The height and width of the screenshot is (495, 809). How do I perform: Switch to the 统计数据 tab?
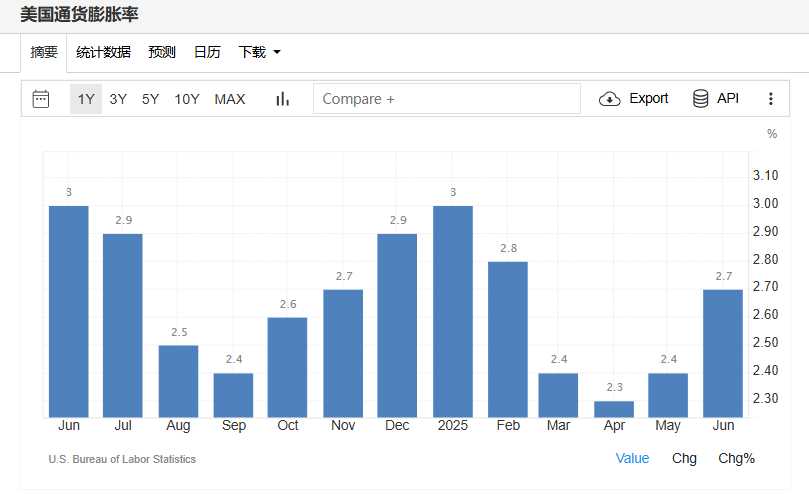(103, 52)
